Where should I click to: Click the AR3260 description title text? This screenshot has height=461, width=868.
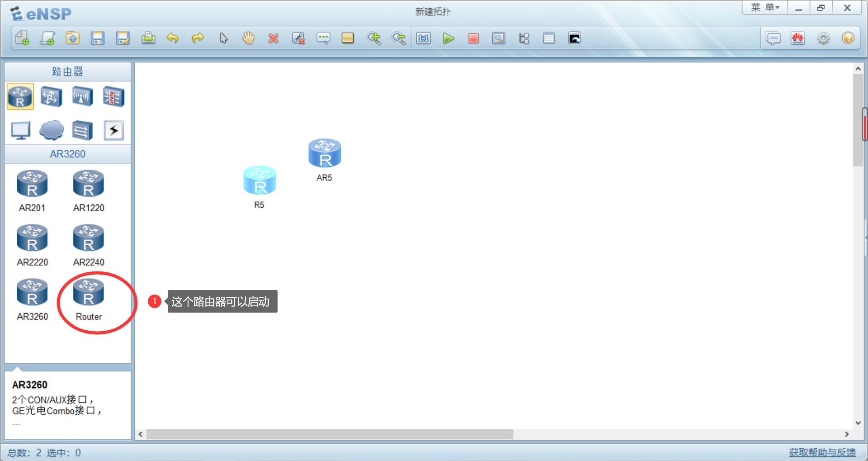[30, 385]
